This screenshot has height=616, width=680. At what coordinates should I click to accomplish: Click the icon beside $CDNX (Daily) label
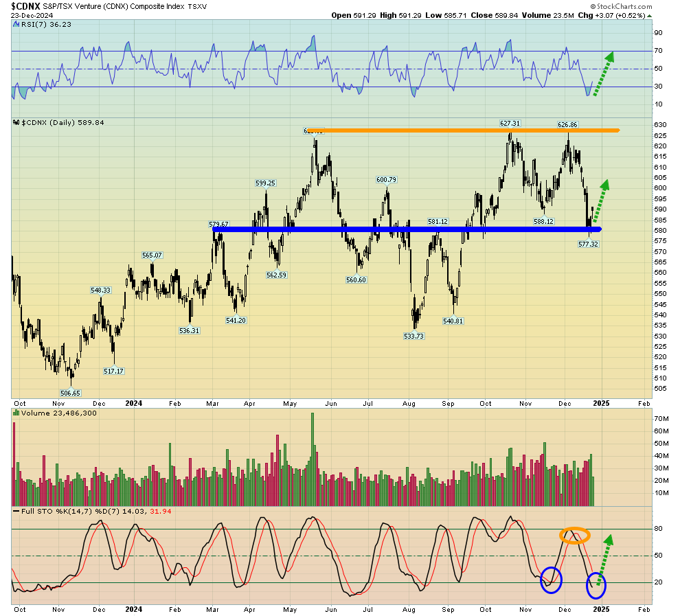(x=16, y=122)
